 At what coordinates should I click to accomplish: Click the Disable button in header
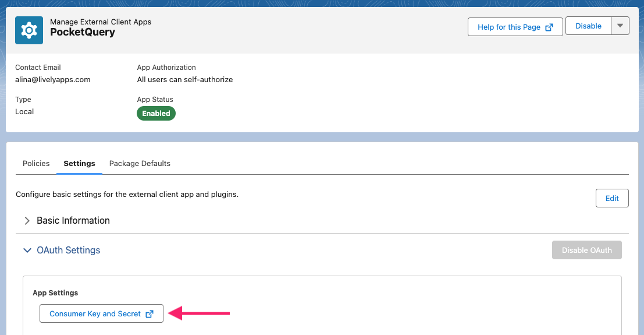[588, 26]
